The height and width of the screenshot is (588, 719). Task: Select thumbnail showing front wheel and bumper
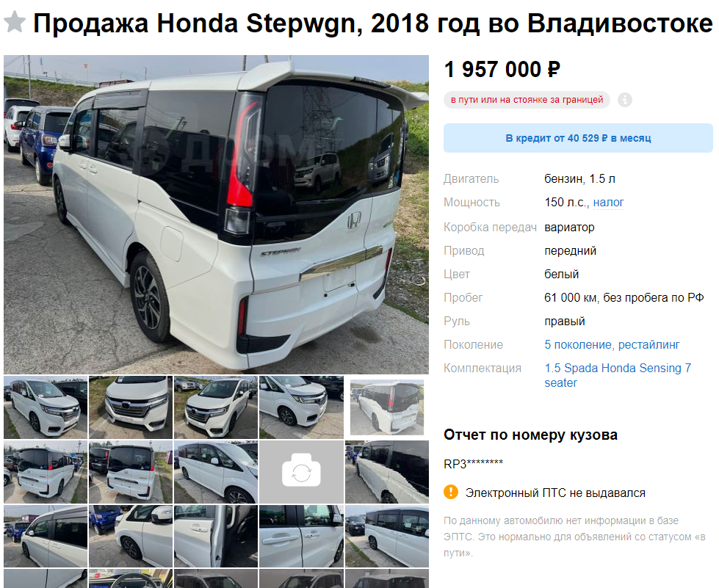301,407
